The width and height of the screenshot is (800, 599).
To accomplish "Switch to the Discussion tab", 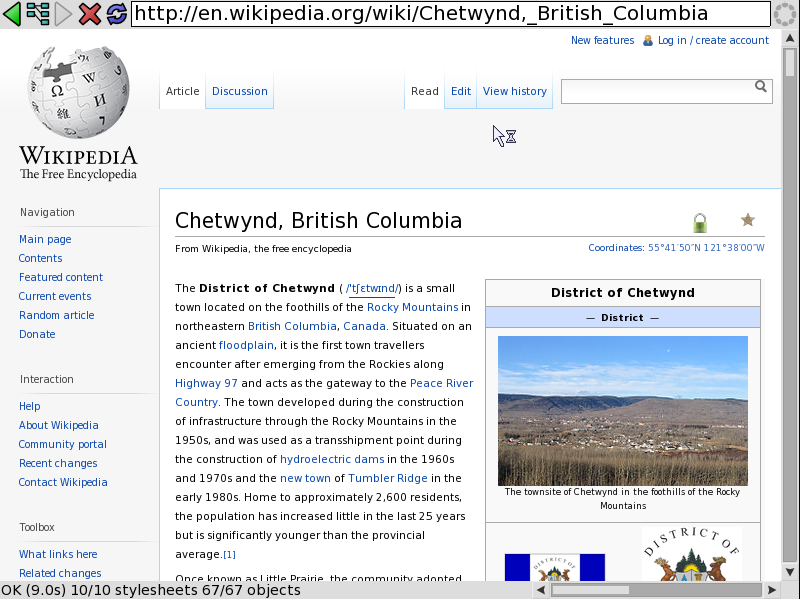I will coord(240,91).
